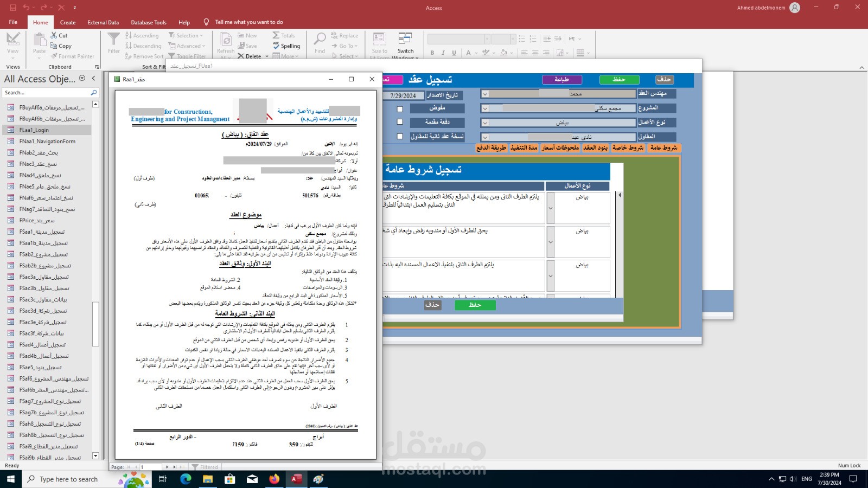Click Replace icon in Find group
This screenshot has width=868, height=488.
[x=334, y=35]
